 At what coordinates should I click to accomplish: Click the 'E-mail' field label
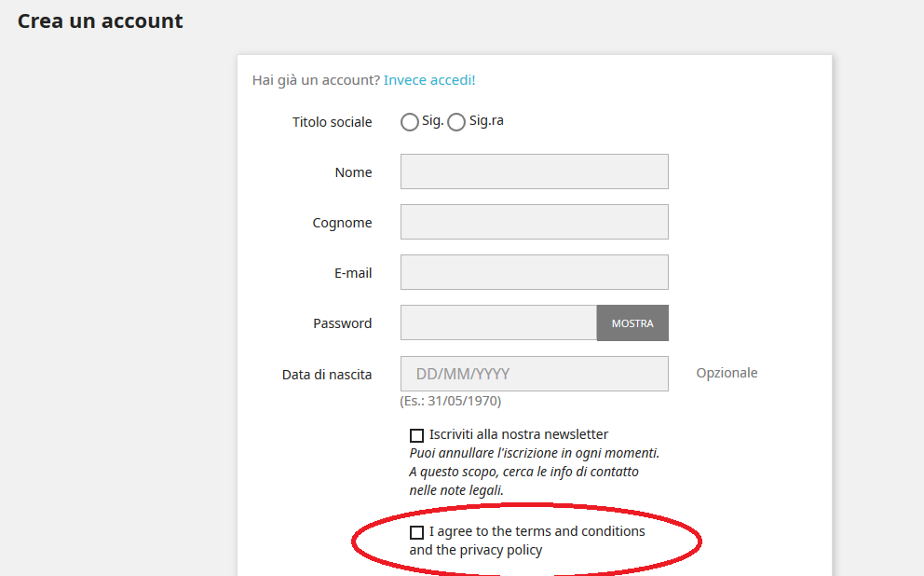(x=353, y=273)
